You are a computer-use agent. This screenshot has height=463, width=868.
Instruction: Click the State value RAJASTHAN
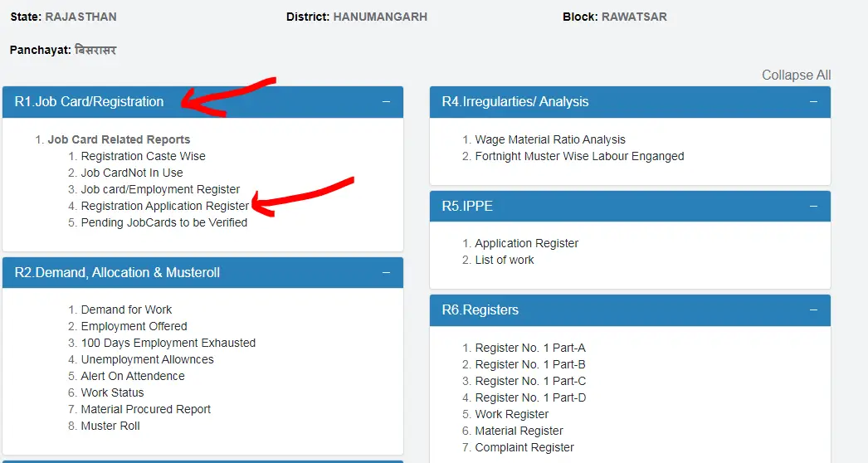[x=80, y=17]
